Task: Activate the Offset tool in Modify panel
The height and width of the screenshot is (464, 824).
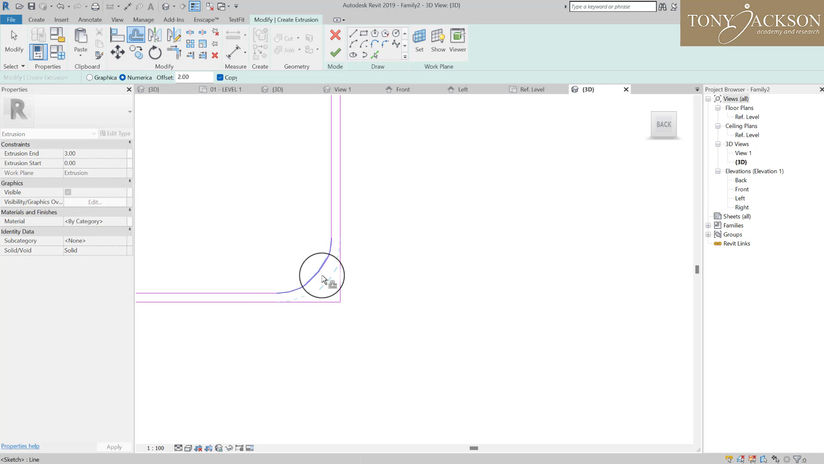Action: point(136,35)
